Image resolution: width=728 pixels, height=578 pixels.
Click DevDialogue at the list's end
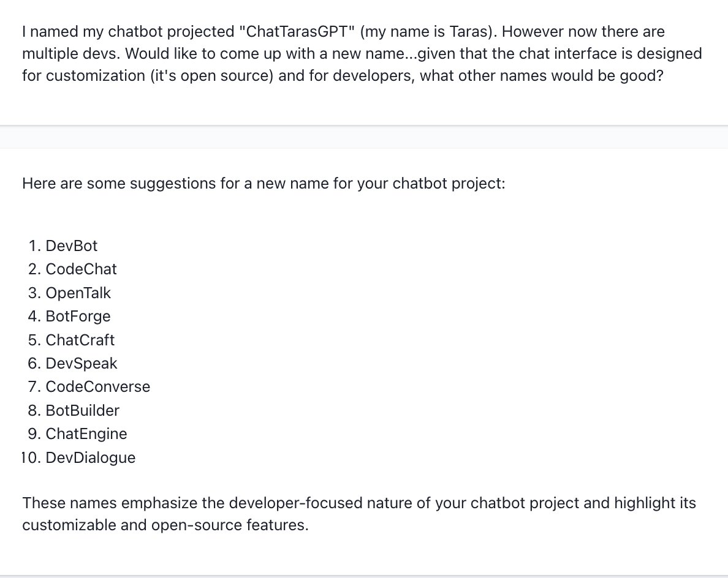[x=90, y=457]
